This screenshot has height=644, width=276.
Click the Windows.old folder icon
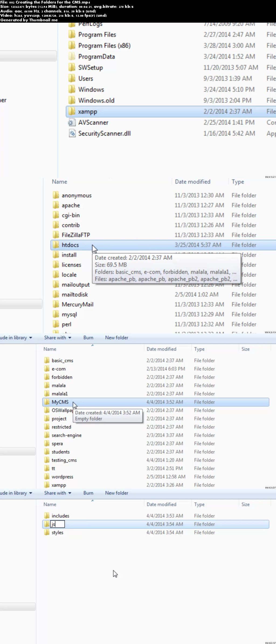(72, 100)
